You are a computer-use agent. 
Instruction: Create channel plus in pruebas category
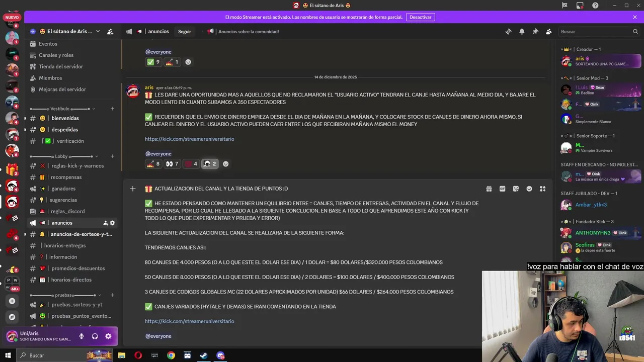(x=112, y=295)
